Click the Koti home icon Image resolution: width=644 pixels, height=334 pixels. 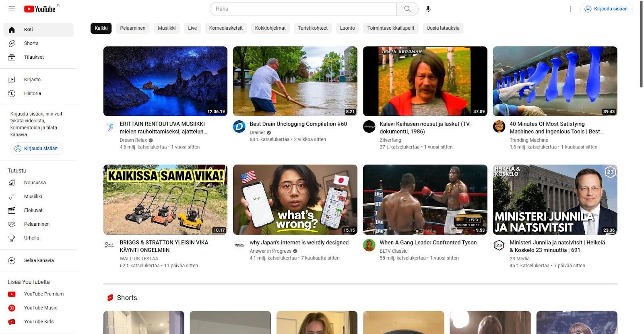click(x=12, y=29)
